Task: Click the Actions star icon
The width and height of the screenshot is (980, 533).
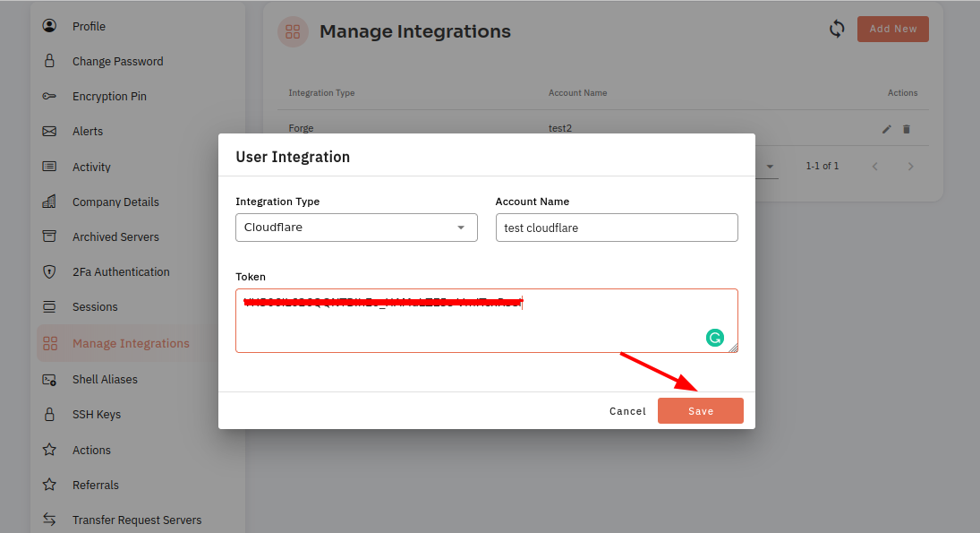Action: 49,449
